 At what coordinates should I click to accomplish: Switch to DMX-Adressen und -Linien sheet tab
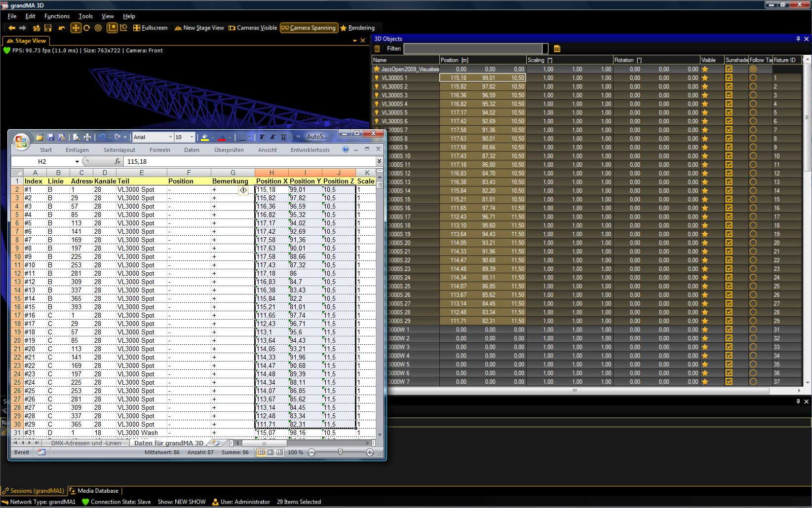86,443
